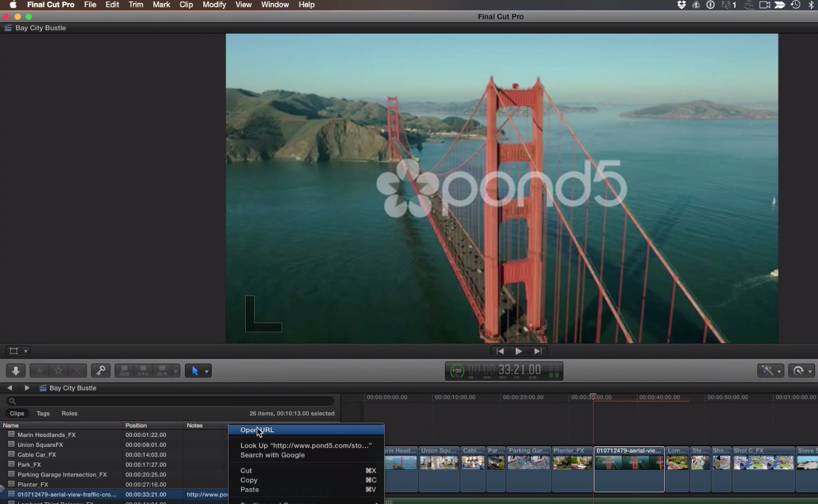818x504 pixels.
Task: Select Parking Garage Intersection_FX row
Action: pos(114,475)
